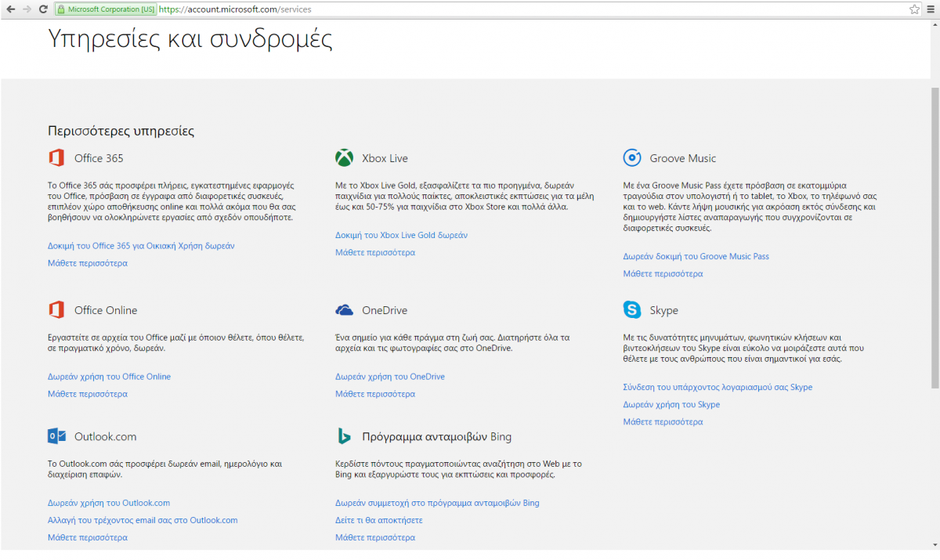Viewport: 940px width, 560px height.
Task: Click 'Μάθετε περισσότερα' under Bing rewards
Action: (375, 537)
